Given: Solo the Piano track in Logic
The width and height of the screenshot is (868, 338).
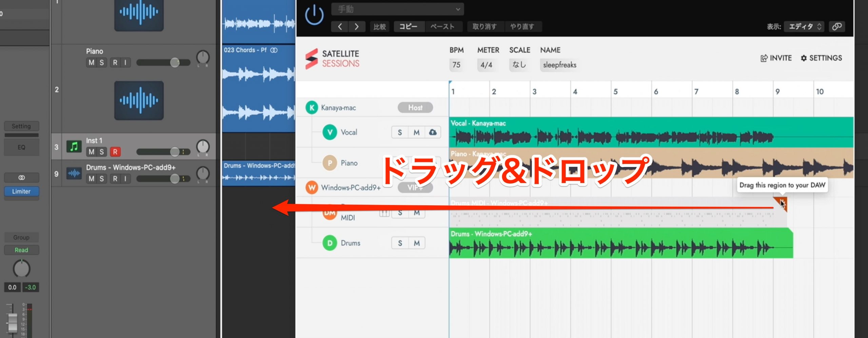Looking at the screenshot, I should coord(101,62).
